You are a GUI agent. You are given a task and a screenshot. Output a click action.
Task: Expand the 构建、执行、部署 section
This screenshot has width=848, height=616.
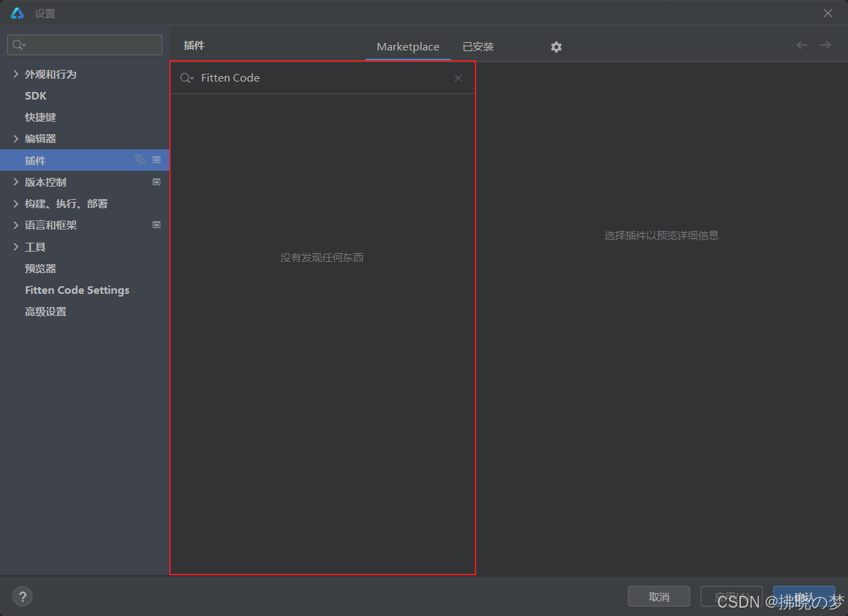pos(16,203)
